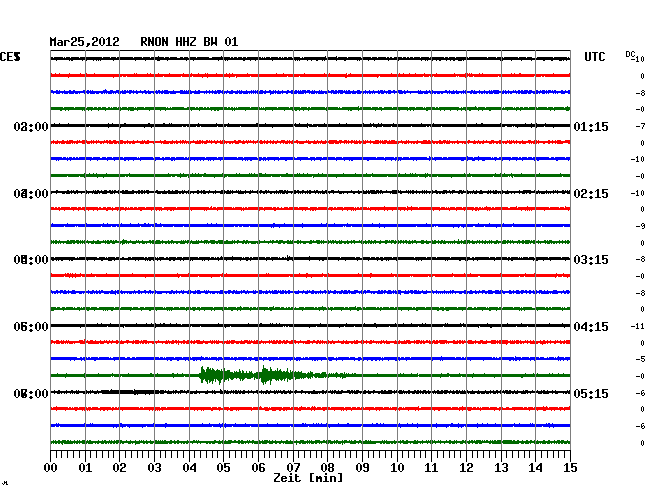Image resolution: width=650 pixels, height=494 pixels.
Task: Click the 01:15 UTC time label
Action: pyautogui.click(x=591, y=127)
